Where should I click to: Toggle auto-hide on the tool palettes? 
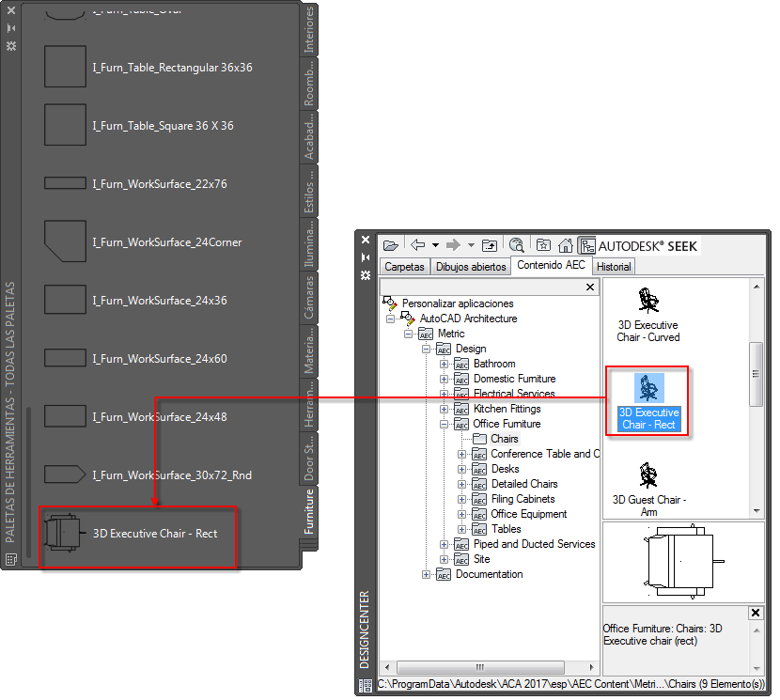[11, 28]
